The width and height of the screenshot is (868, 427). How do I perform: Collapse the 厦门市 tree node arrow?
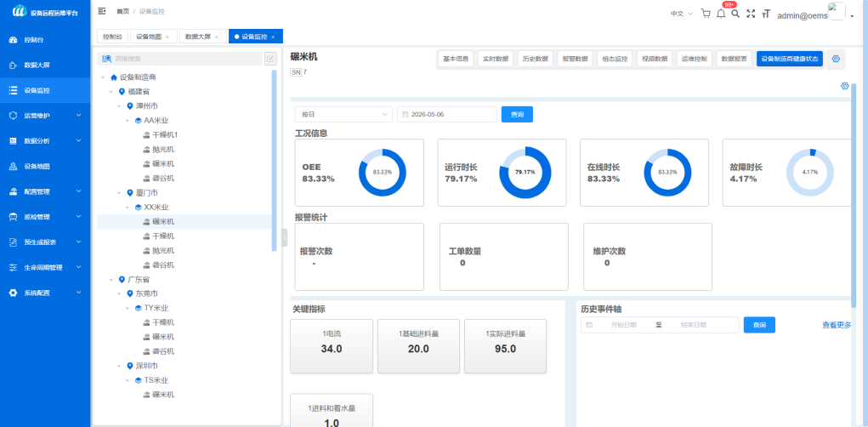[119, 193]
